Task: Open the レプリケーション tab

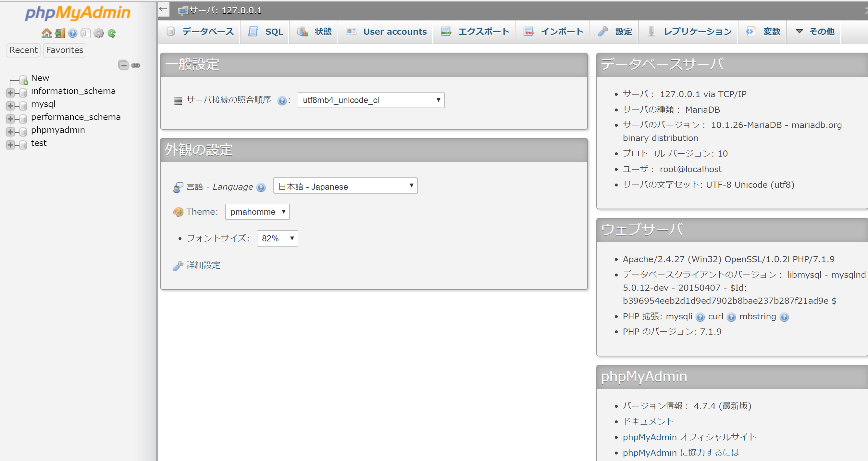Action: pyautogui.click(x=689, y=32)
